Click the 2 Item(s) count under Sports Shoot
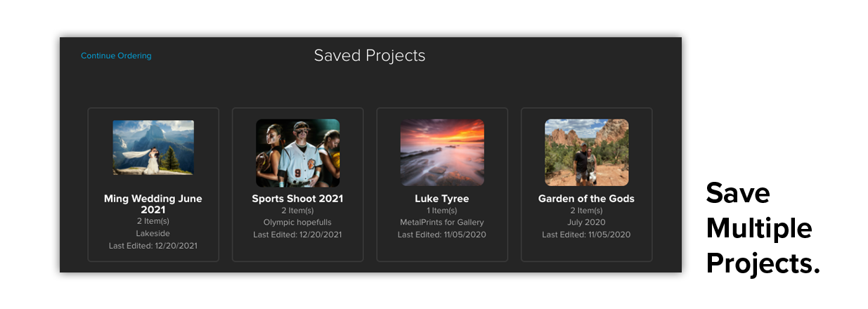Image resolution: width=868 pixels, height=309 pixels. coord(297,211)
